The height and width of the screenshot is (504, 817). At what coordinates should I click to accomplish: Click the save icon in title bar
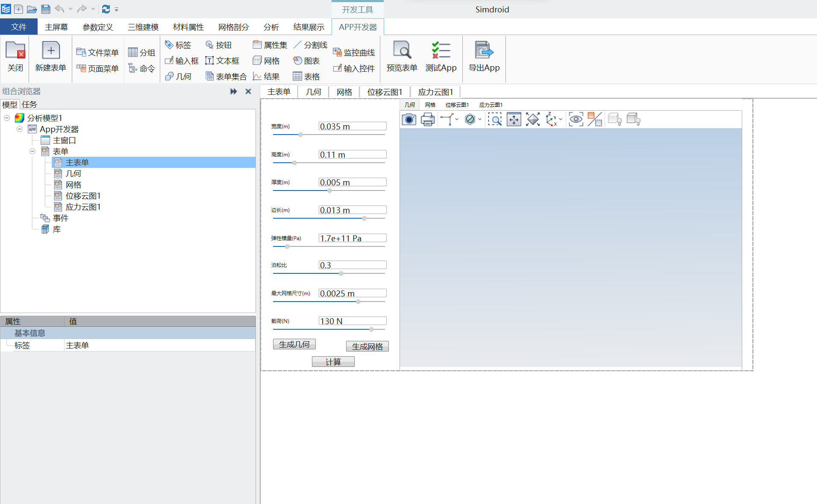(46, 9)
